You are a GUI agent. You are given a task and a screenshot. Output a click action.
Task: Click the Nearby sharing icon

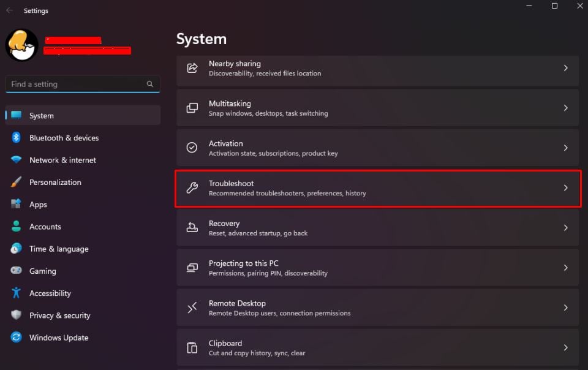point(192,68)
